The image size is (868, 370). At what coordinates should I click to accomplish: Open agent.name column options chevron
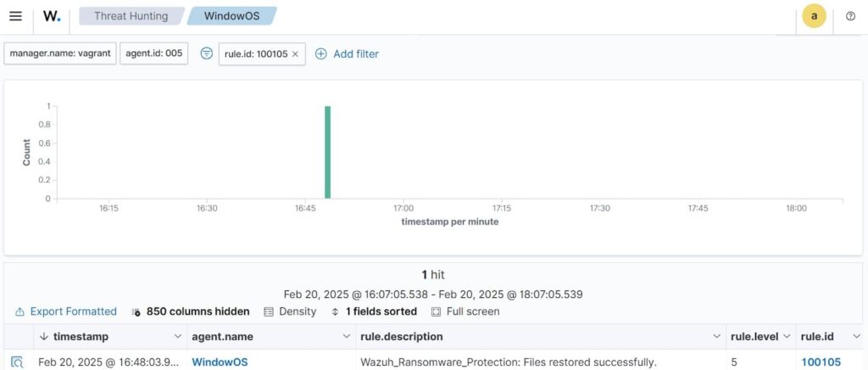(347, 336)
